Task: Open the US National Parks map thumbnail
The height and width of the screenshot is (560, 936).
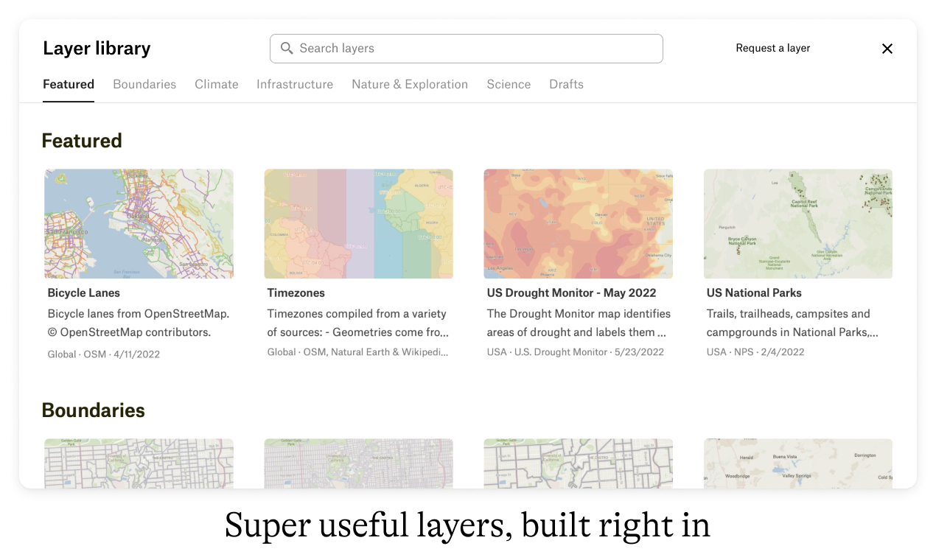Action: tap(798, 224)
